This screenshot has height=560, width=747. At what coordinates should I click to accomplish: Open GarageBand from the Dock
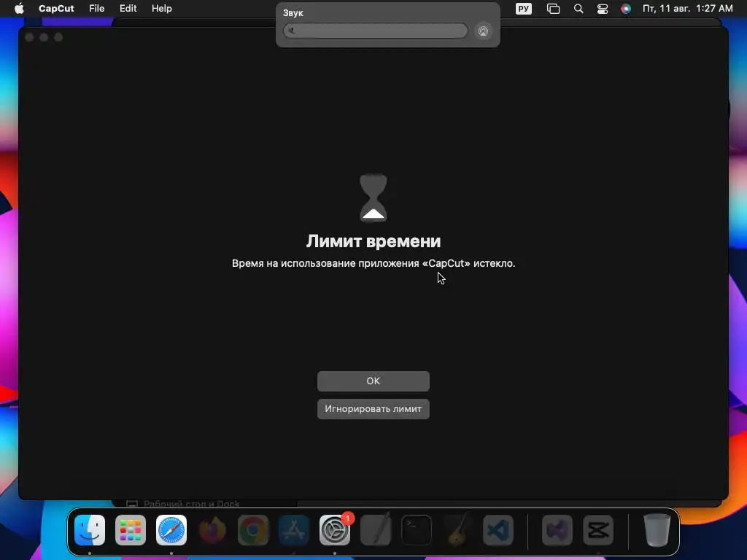click(457, 530)
